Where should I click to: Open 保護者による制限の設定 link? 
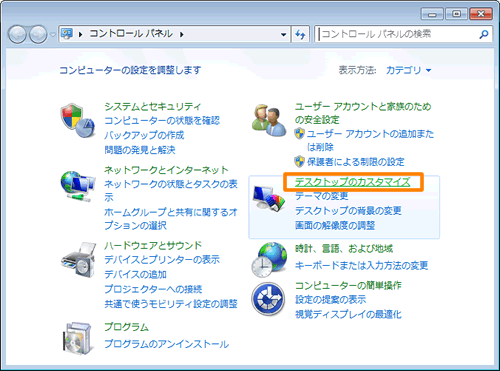355,162
